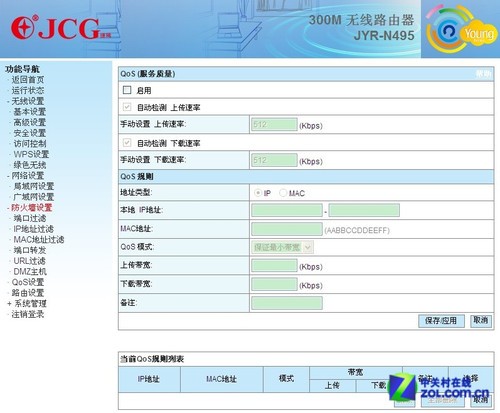Image resolution: width=500 pixels, height=413 pixels.
Task: Focus the 手动设置 上传速率 field
Action: (274, 125)
